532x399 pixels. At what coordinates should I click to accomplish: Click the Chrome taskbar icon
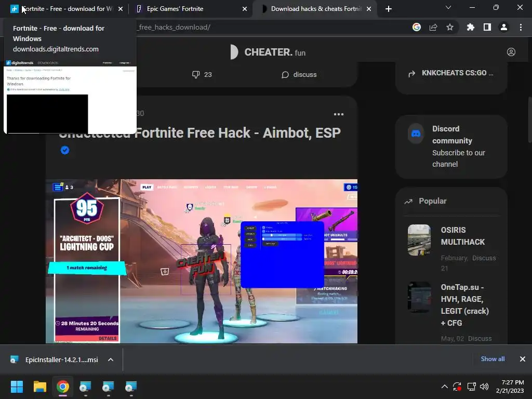(x=63, y=387)
